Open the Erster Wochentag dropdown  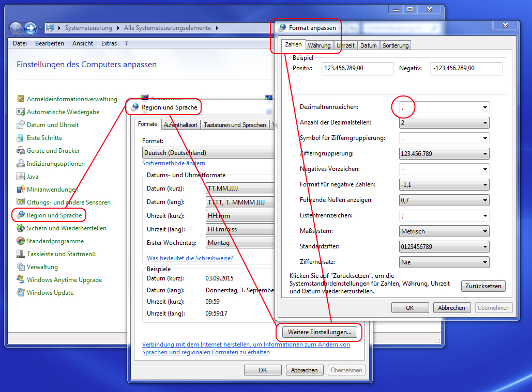pyautogui.click(x=240, y=243)
